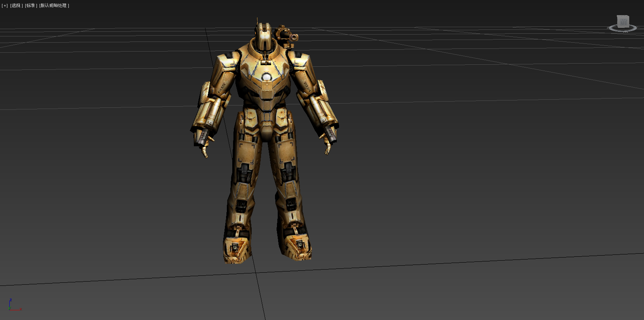Expand the 默认明暗处理 shading menu
Image resolution: width=644 pixels, height=320 pixels.
[x=54, y=5]
